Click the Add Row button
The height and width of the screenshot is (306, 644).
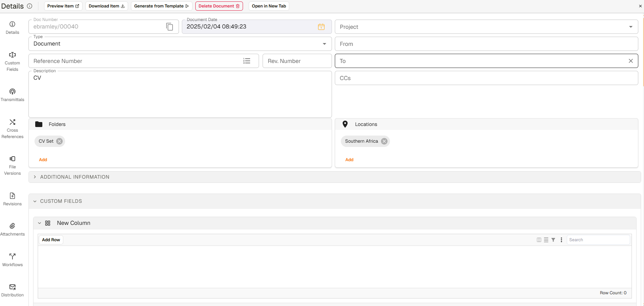coord(51,240)
